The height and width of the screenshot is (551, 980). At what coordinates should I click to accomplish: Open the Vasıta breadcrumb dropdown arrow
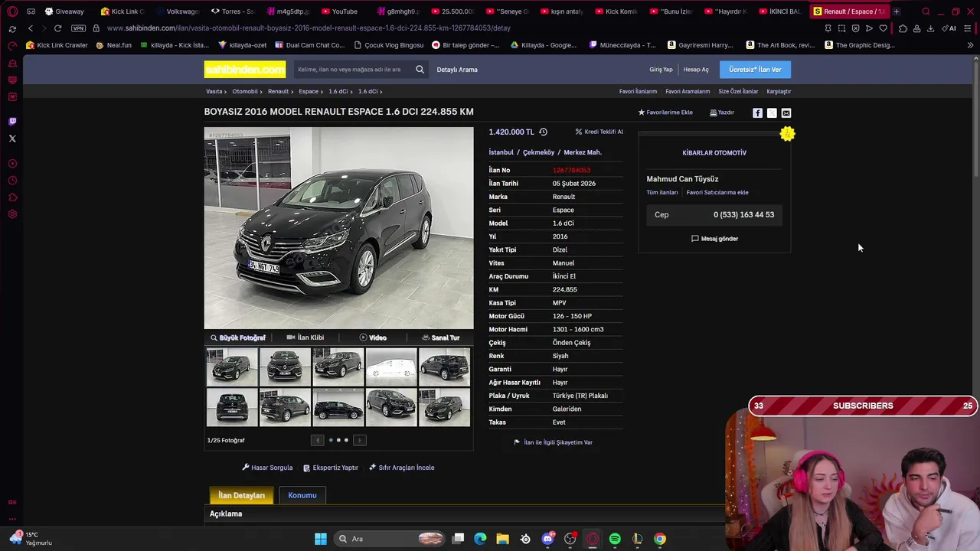tap(227, 92)
